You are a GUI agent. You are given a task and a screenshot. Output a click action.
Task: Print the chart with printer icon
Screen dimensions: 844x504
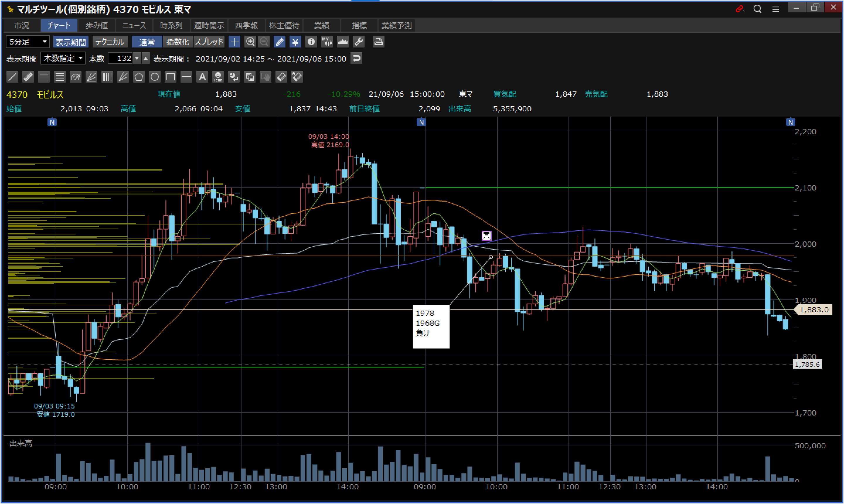pyautogui.click(x=378, y=42)
